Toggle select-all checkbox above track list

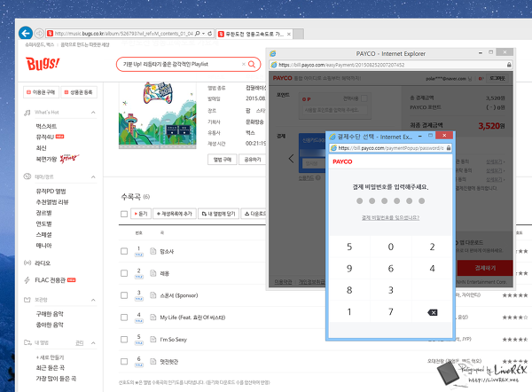pyautogui.click(x=124, y=214)
